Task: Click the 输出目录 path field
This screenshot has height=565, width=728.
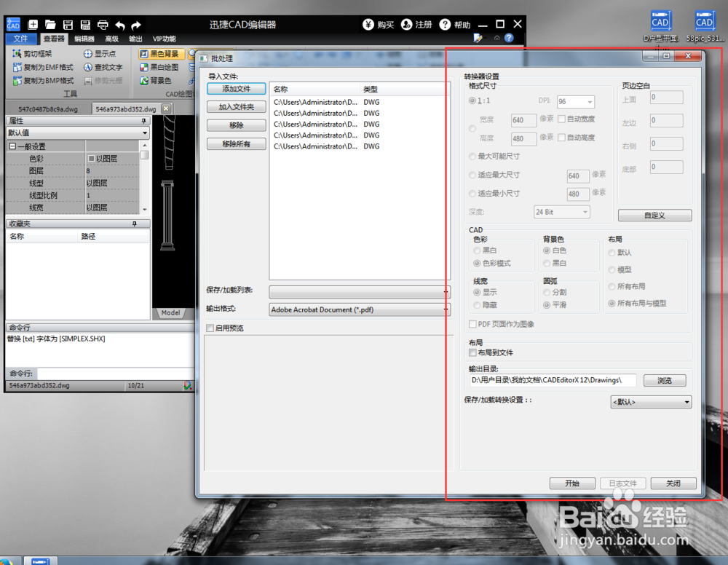Action: tap(553, 380)
